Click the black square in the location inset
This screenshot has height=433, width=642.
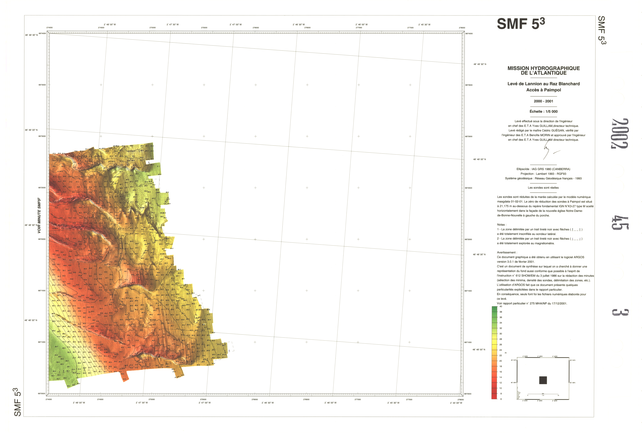point(542,380)
